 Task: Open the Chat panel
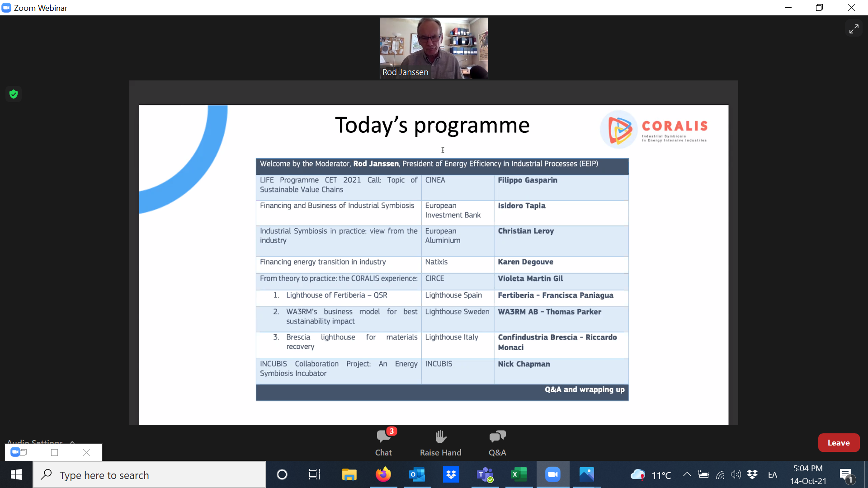coord(383,442)
